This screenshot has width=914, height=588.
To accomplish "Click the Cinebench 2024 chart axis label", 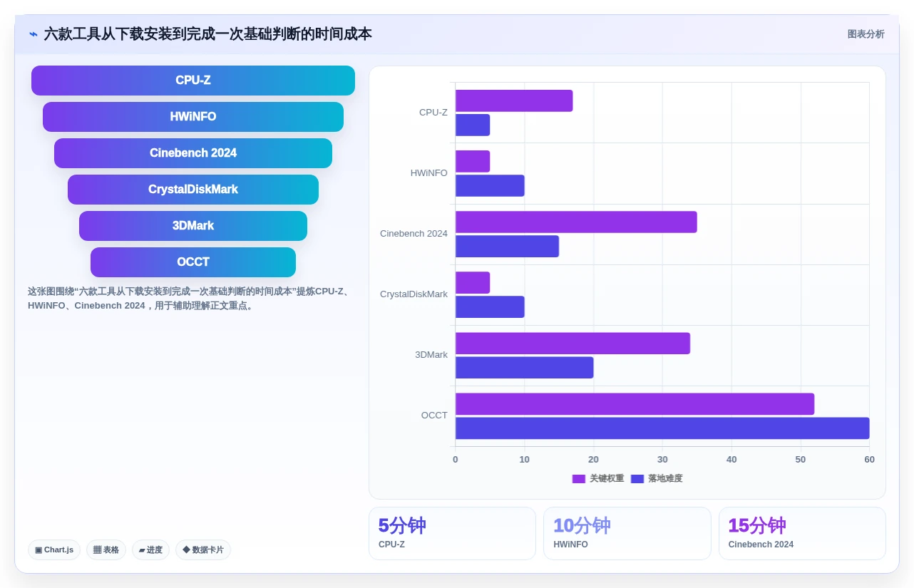I will coord(414,233).
